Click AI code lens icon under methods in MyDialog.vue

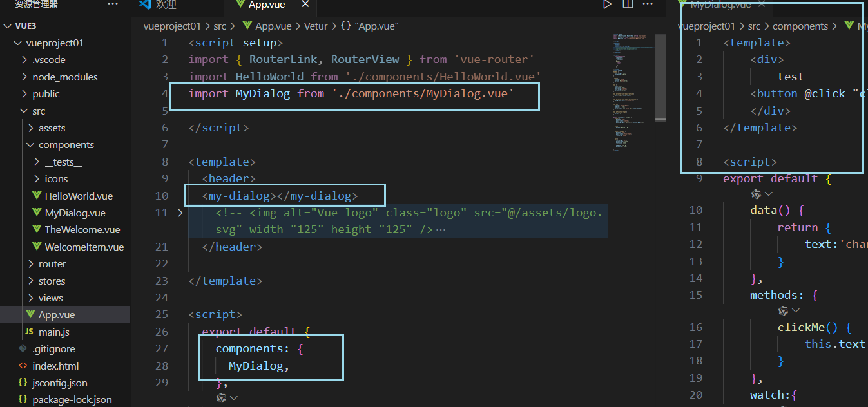[783, 310]
